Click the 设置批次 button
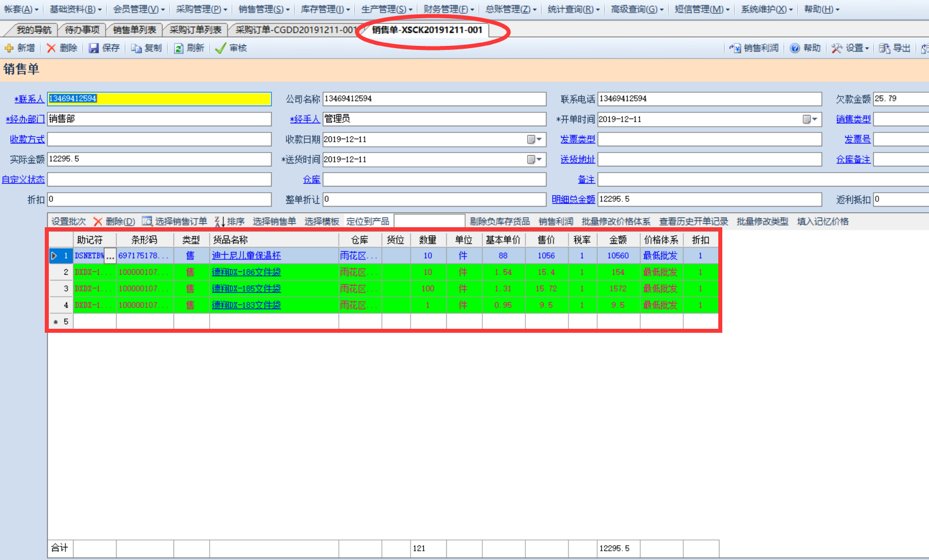 68,221
